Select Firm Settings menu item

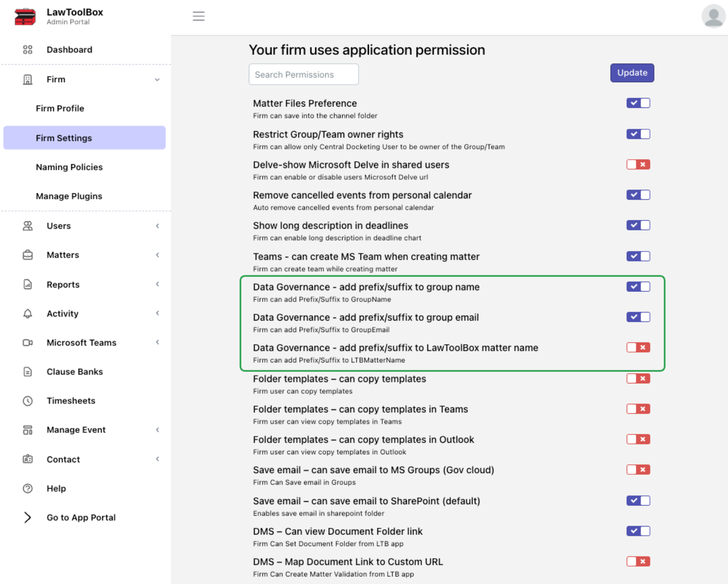[x=84, y=138]
